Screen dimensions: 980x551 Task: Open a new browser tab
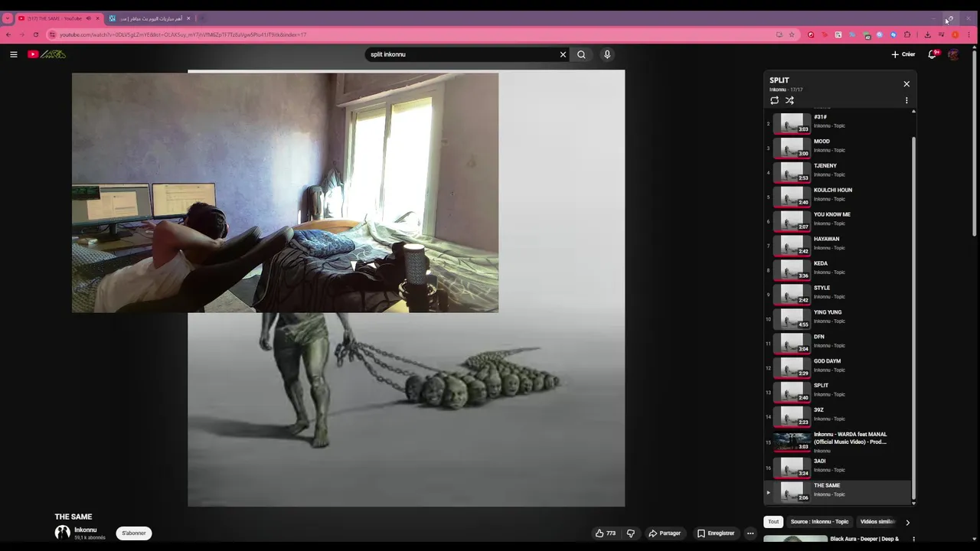click(202, 18)
